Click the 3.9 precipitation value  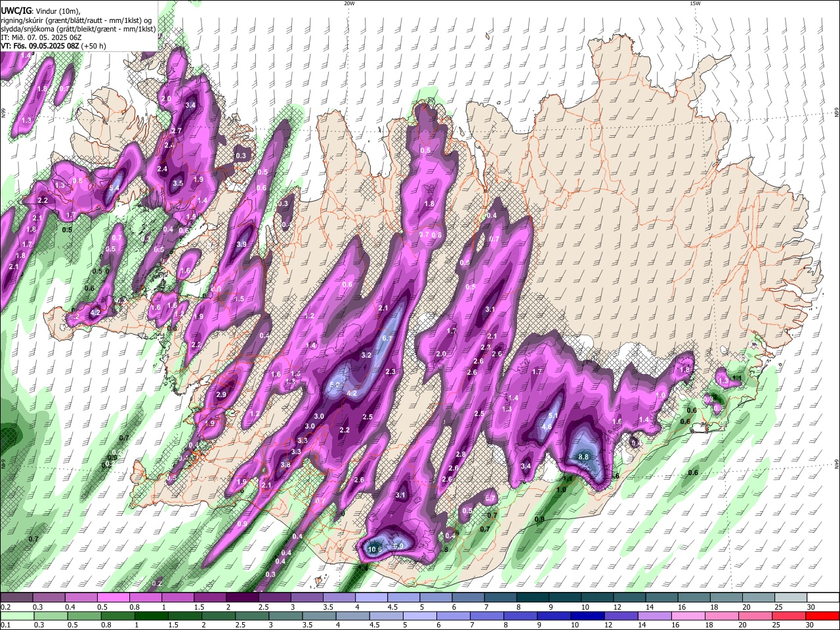[241, 244]
